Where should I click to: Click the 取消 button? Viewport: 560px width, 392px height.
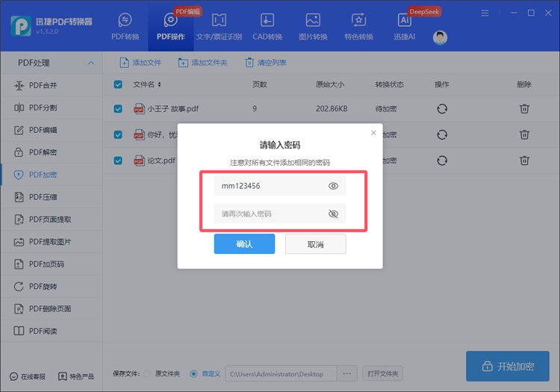315,244
